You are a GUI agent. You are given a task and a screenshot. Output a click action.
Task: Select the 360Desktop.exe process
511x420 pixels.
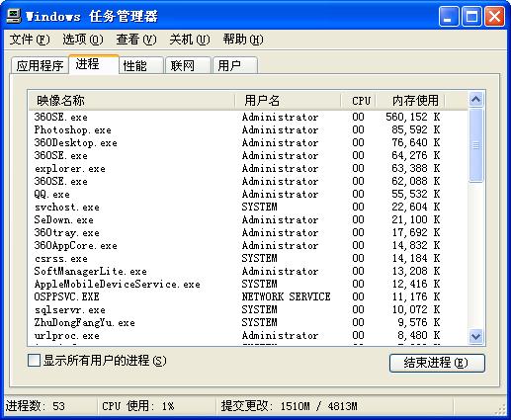click(x=248, y=142)
